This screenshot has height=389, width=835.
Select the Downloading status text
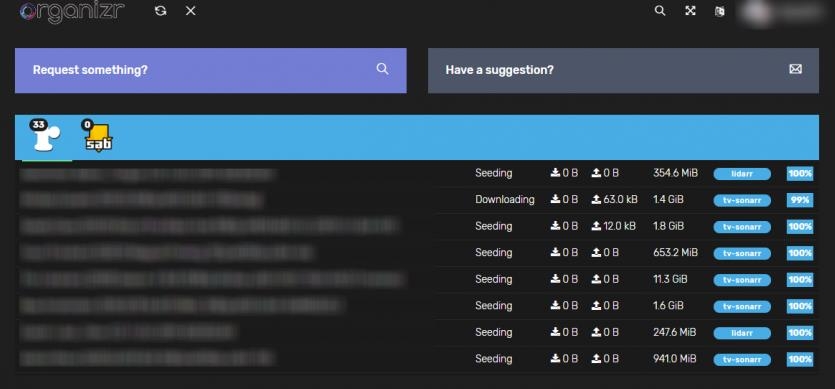point(505,199)
